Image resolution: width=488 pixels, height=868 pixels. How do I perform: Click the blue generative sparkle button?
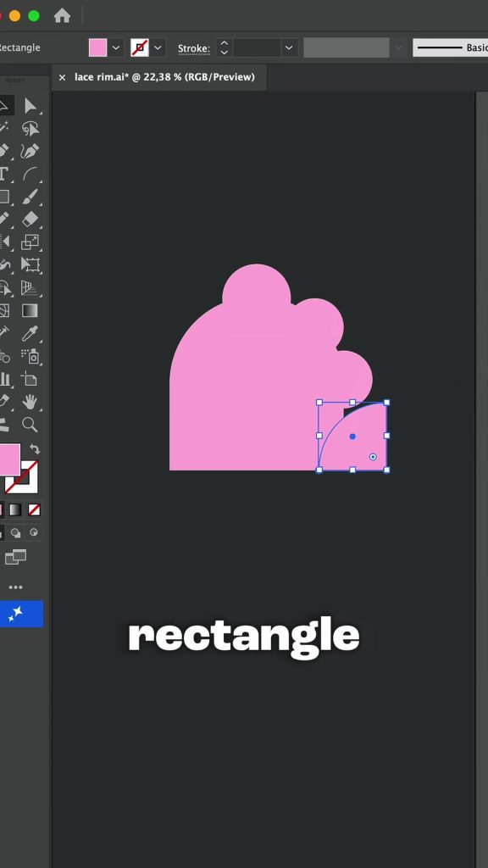click(21, 614)
